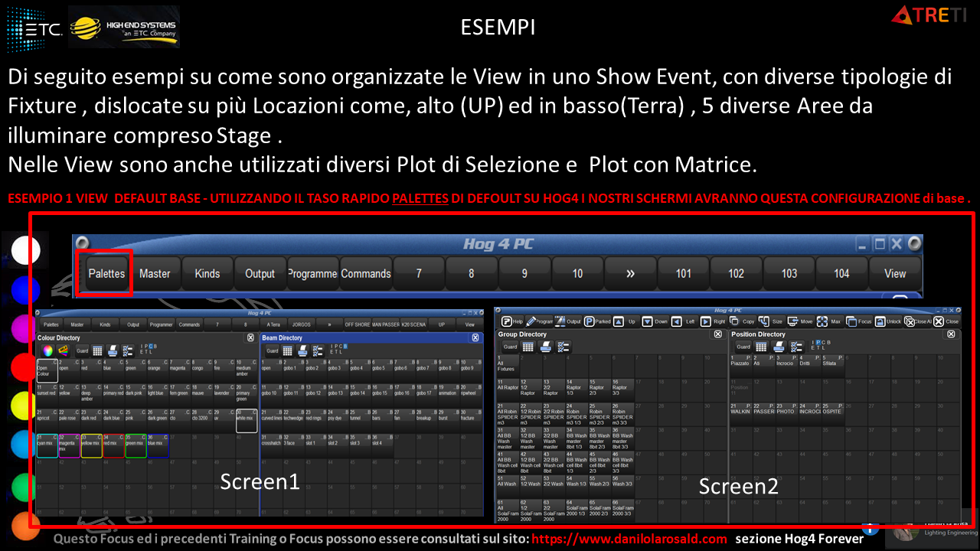Switch Position Directory to spreadsheet view
Image resolution: width=980 pixels, height=551 pixels.
tap(760, 347)
